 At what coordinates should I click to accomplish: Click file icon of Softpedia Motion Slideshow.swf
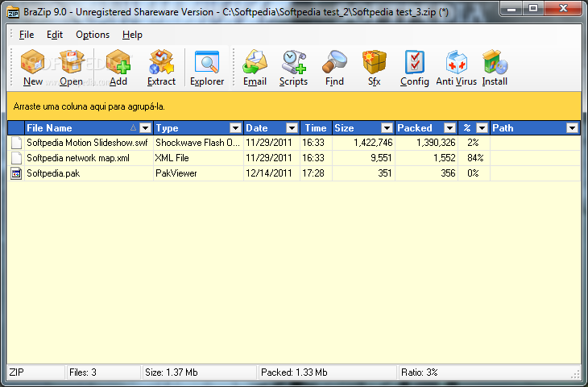[x=16, y=143]
